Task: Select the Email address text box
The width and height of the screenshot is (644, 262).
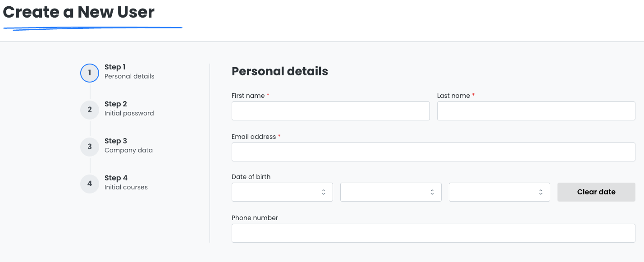Action: [x=433, y=152]
